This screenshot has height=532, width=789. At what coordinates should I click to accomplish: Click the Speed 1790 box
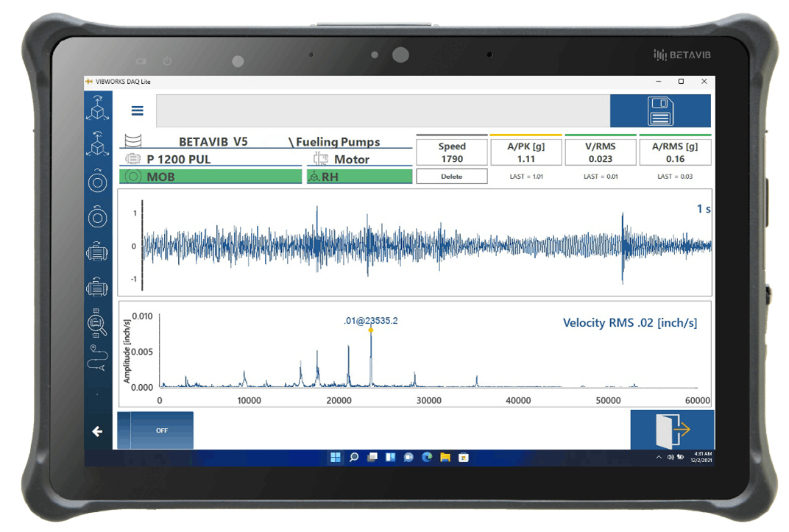point(452,152)
